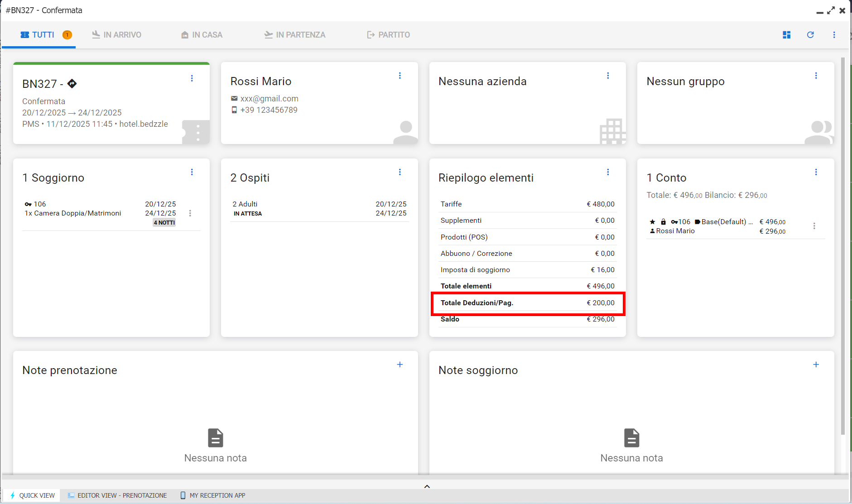Switch to the IN PARTENZA tab

coord(295,35)
